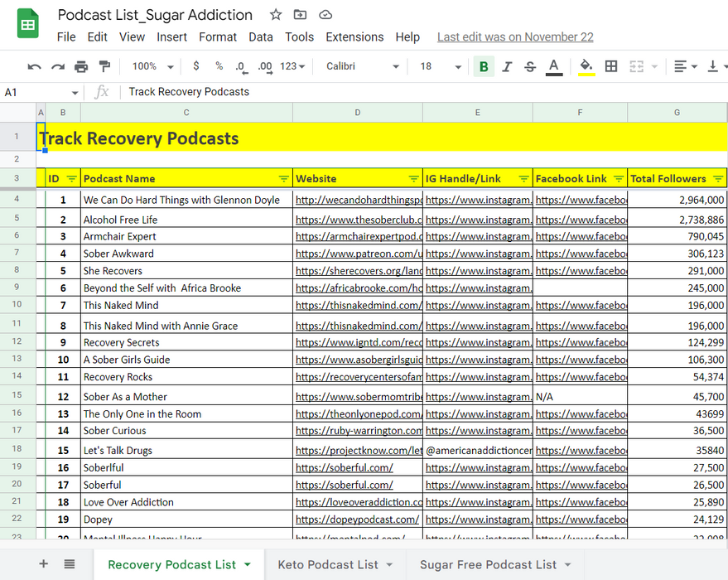Viewport: 728px width, 580px height.
Task: Click the Sheets home logo
Action: pos(28,24)
